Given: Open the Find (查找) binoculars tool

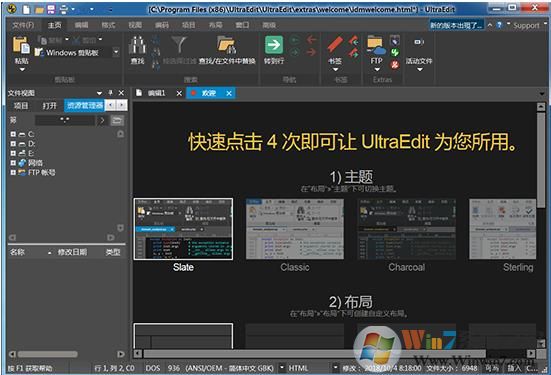Looking at the screenshot, I should (x=137, y=45).
